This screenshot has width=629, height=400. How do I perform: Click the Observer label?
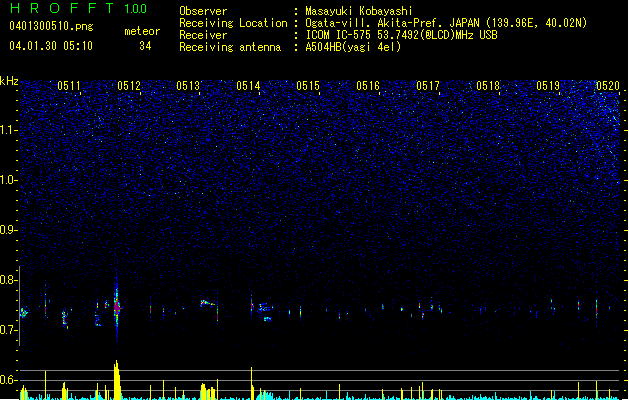pyautogui.click(x=203, y=11)
